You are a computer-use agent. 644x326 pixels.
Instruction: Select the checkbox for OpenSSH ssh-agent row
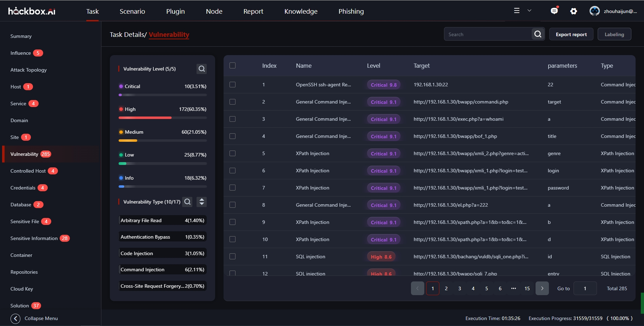(233, 85)
